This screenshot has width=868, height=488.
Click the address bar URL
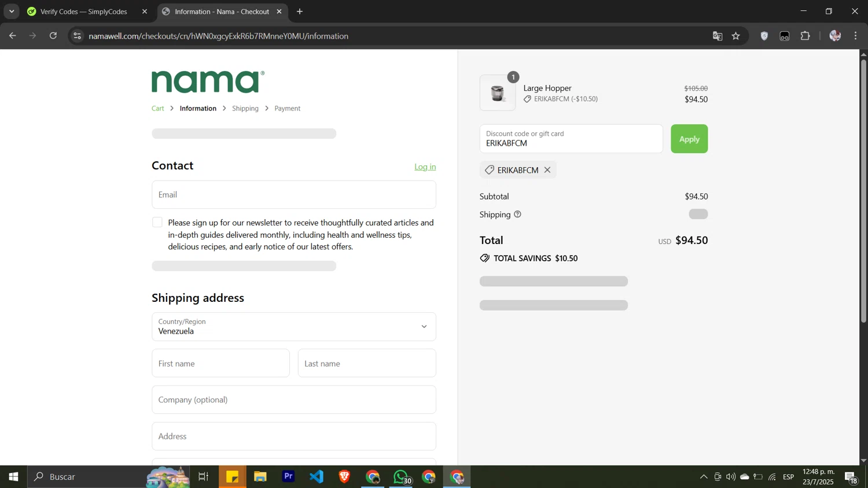pyautogui.click(x=219, y=36)
